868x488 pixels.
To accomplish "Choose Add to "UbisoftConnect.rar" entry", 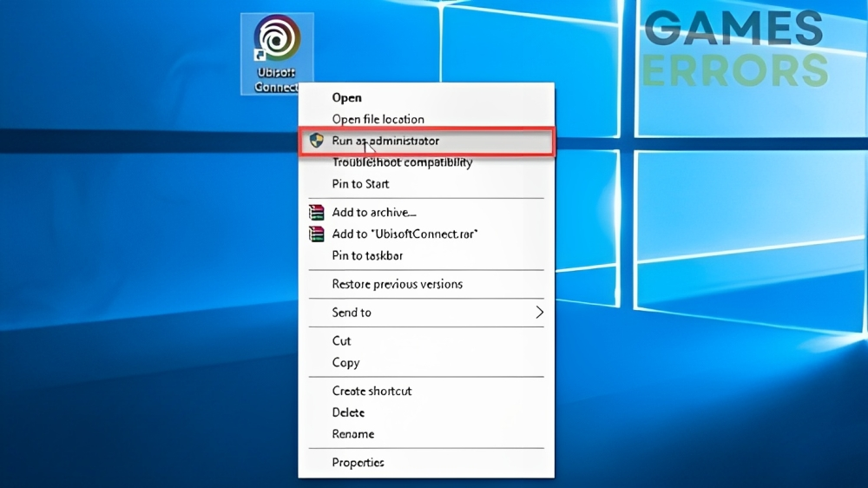I will [426, 234].
